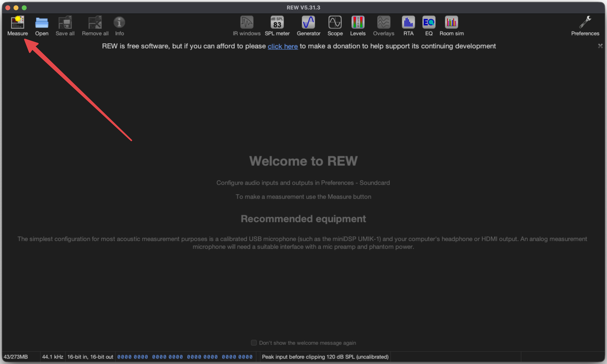Open the Preferences wrench icon

[x=585, y=26]
